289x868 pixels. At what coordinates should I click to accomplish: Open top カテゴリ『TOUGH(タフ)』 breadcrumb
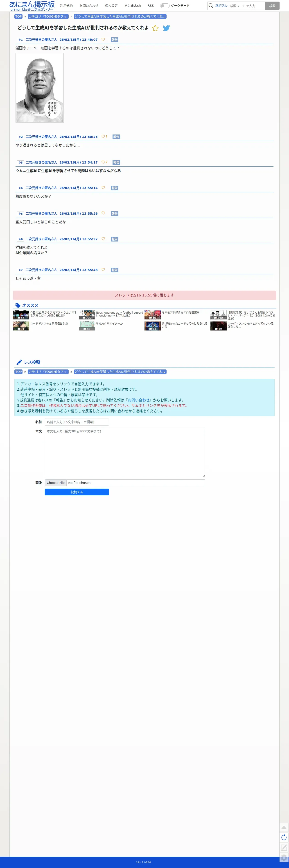(48, 16)
